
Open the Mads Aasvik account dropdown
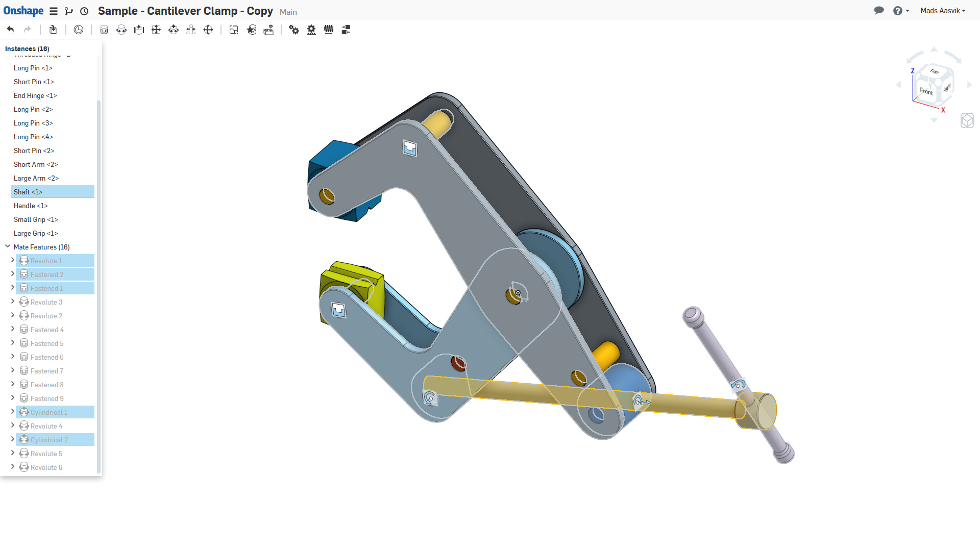coord(943,10)
